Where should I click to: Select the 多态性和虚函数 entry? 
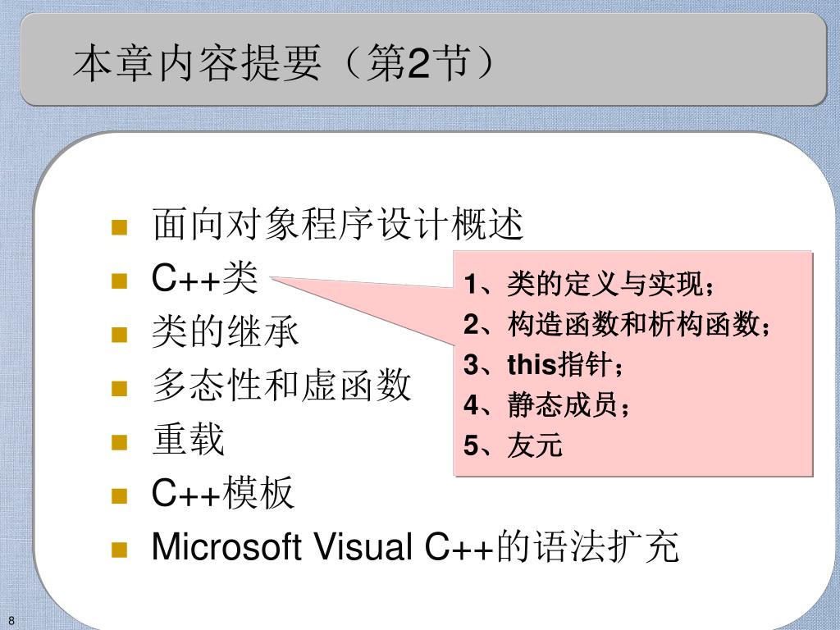click(281, 386)
